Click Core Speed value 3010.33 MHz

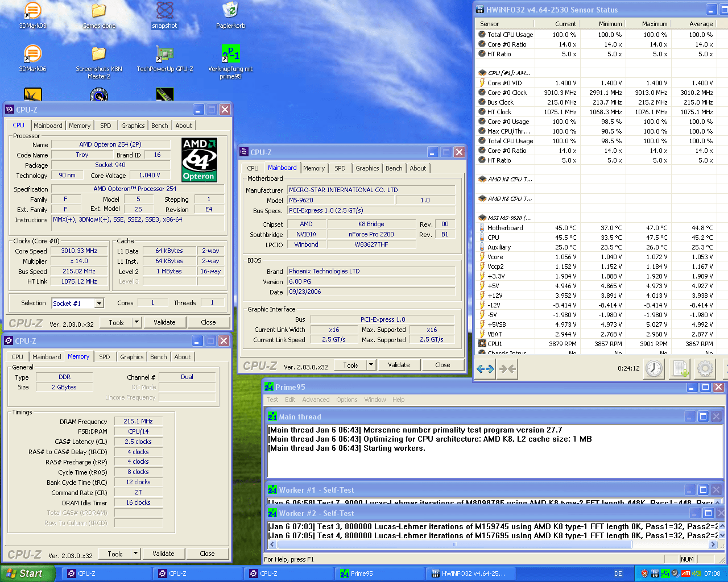(79, 251)
